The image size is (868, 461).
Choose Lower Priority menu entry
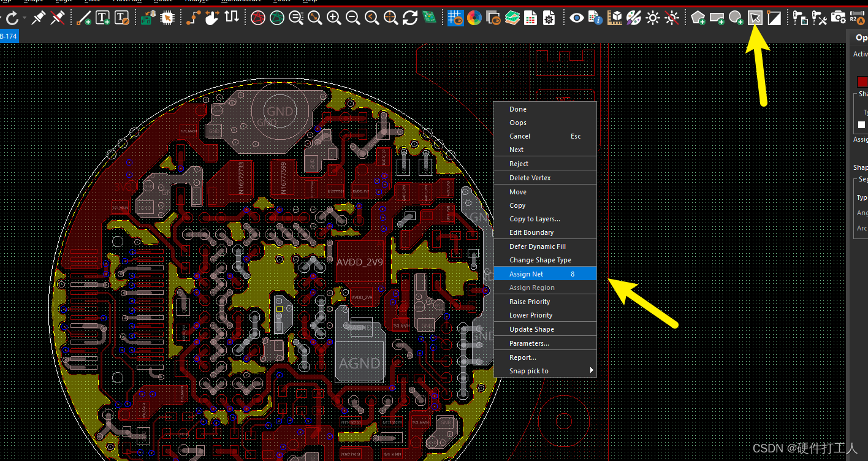click(x=546, y=315)
